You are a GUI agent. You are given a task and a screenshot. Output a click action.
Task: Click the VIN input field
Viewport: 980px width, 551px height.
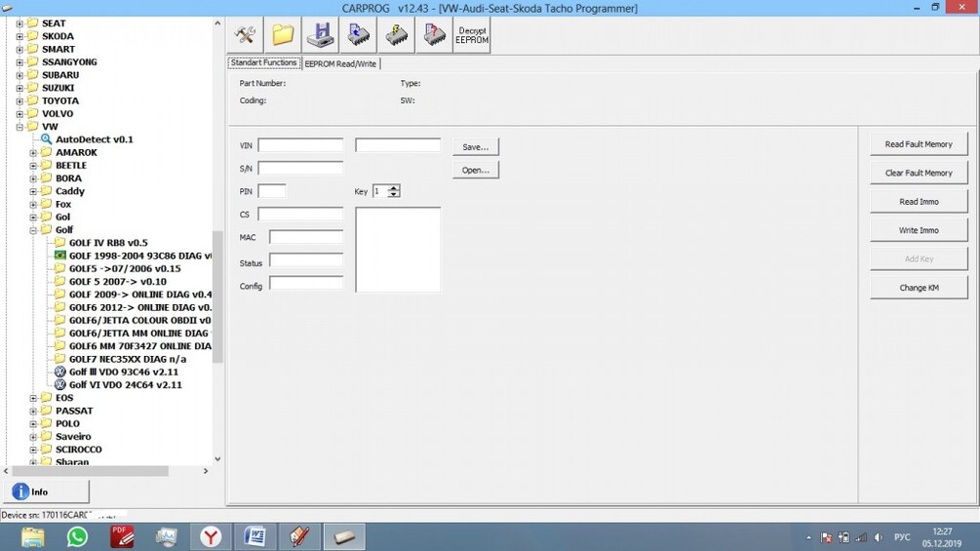pos(300,145)
